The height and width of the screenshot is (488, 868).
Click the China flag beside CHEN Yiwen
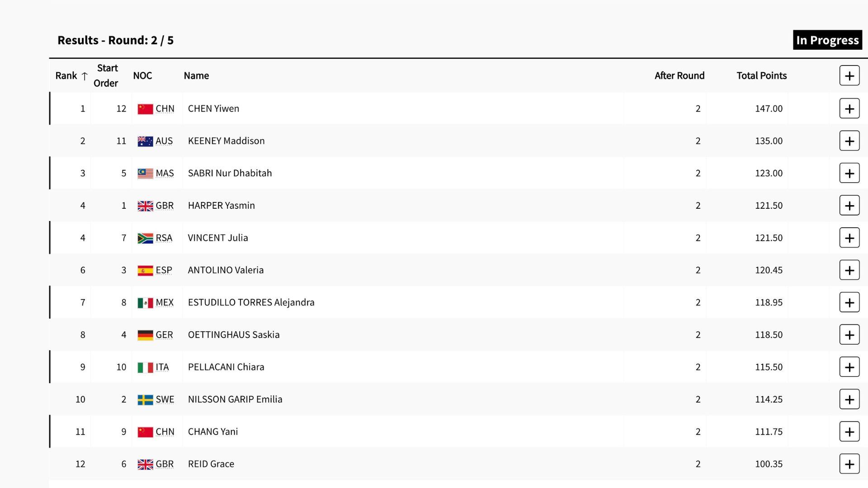145,109
